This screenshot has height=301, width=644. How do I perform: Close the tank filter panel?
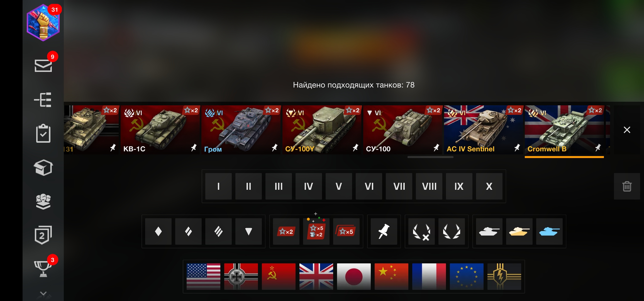pyautogui.click(x=627, y=130)
